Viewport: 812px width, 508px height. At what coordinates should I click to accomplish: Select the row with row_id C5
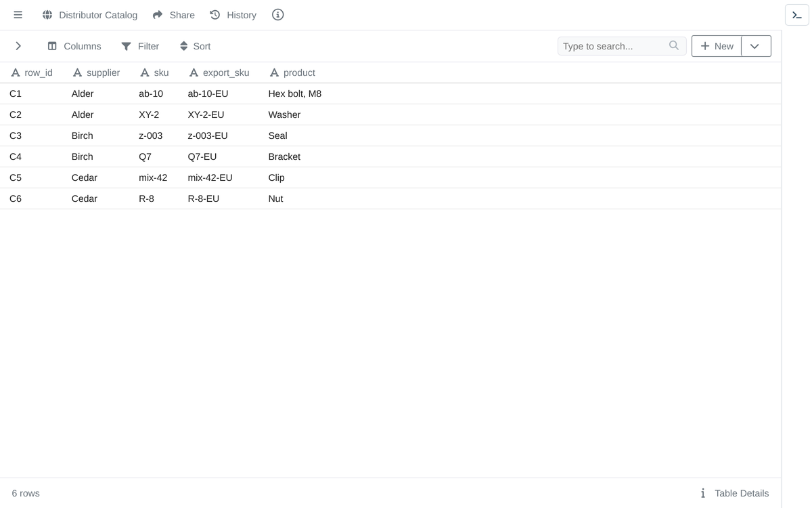tap(390, 177)
